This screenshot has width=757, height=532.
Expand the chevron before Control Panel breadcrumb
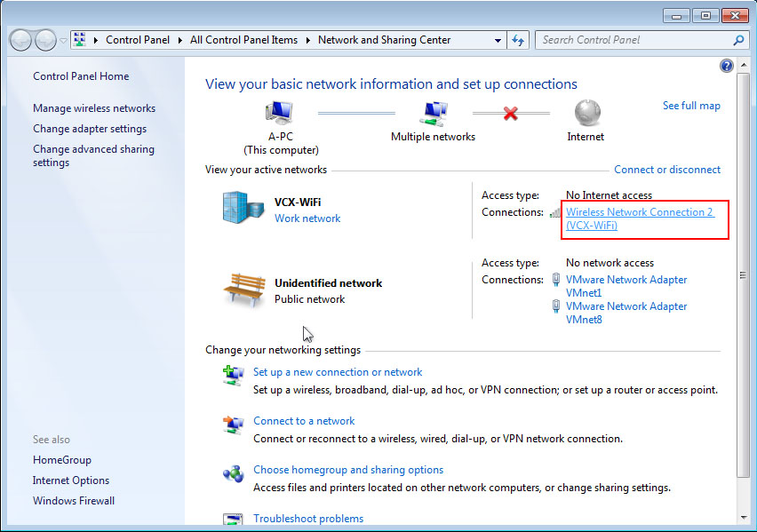point(96,40)
